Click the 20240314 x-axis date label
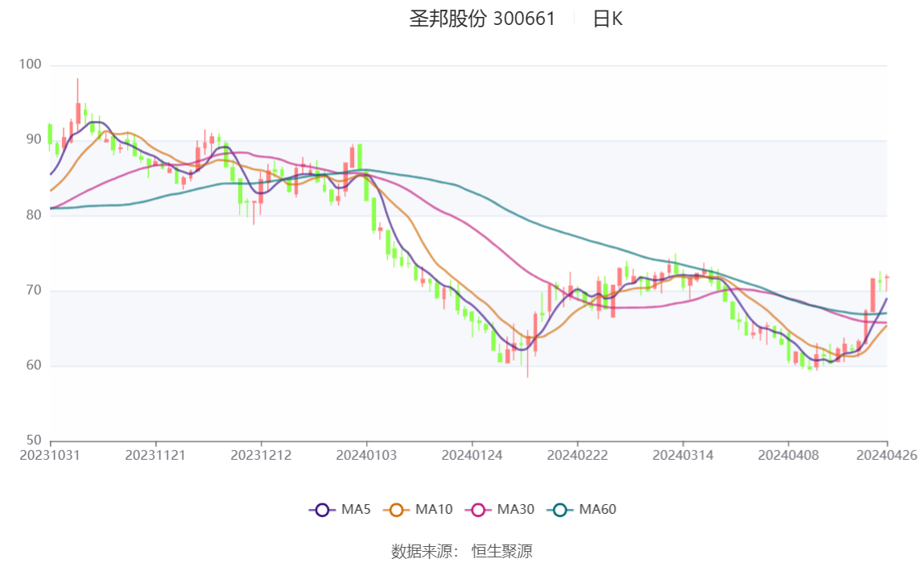The width and height of the screenshot is (924, 563). pos(683,455)
